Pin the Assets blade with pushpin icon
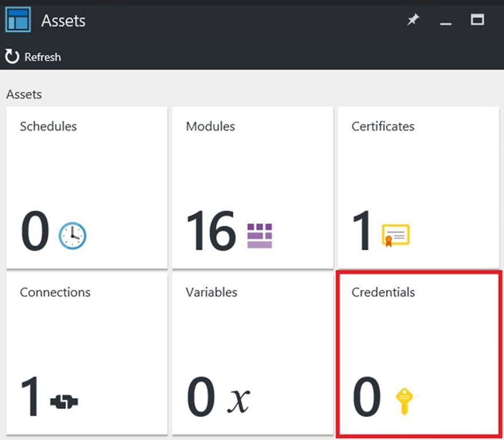Viewport: 504px width, 440px height. click(413, 21)
